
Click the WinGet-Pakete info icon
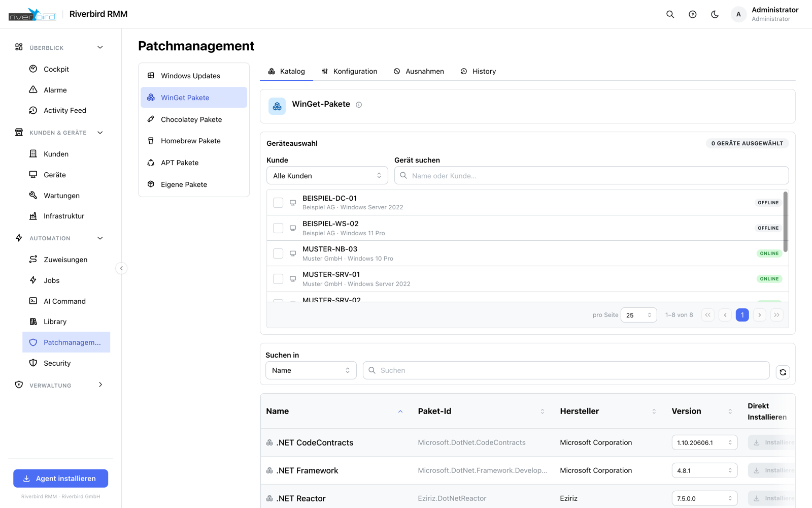pos(359,105)
